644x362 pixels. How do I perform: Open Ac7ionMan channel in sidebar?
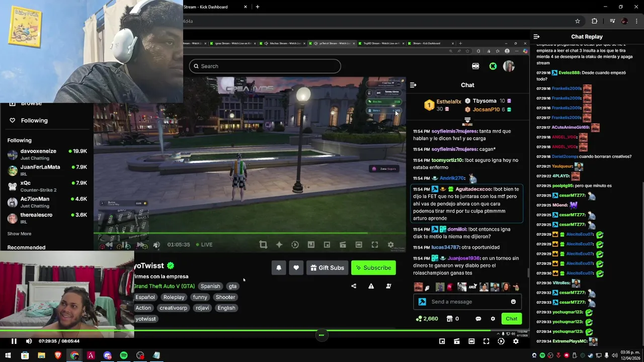(x=47, y=202)
